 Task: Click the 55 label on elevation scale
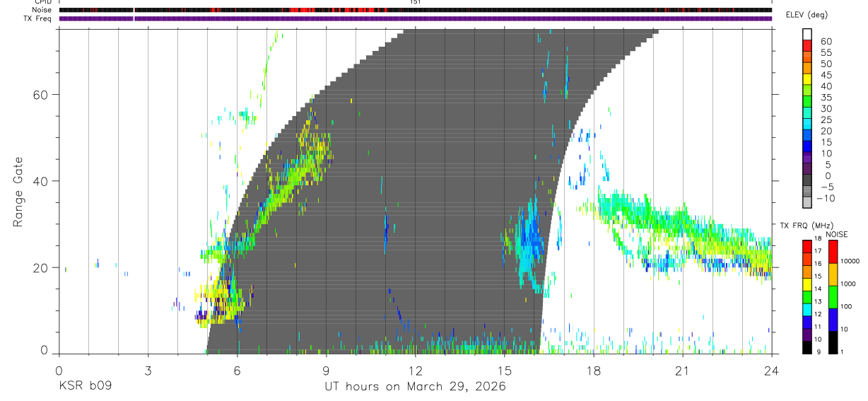click(826, 52)
